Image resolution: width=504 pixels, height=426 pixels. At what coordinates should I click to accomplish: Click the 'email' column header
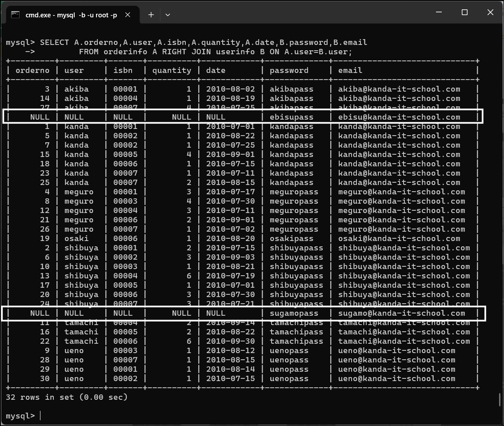(x=350, y=70)
